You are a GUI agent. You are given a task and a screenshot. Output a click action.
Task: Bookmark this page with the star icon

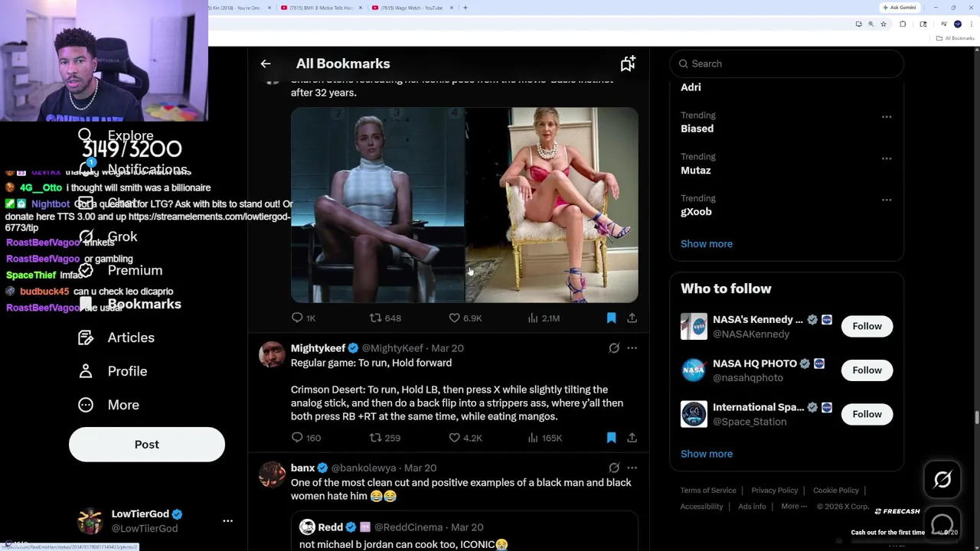click(x=884, y=24)
